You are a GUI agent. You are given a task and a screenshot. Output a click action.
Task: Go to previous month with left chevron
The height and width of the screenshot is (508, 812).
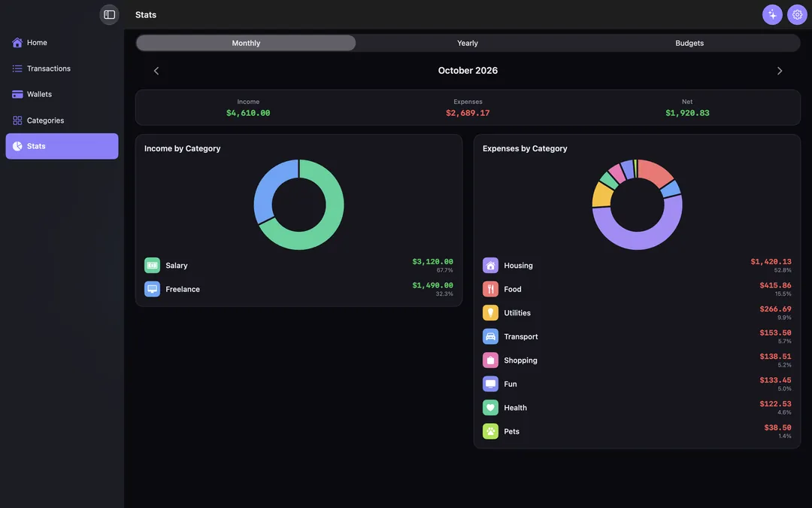pyautogui.click(x=156, y=71)
